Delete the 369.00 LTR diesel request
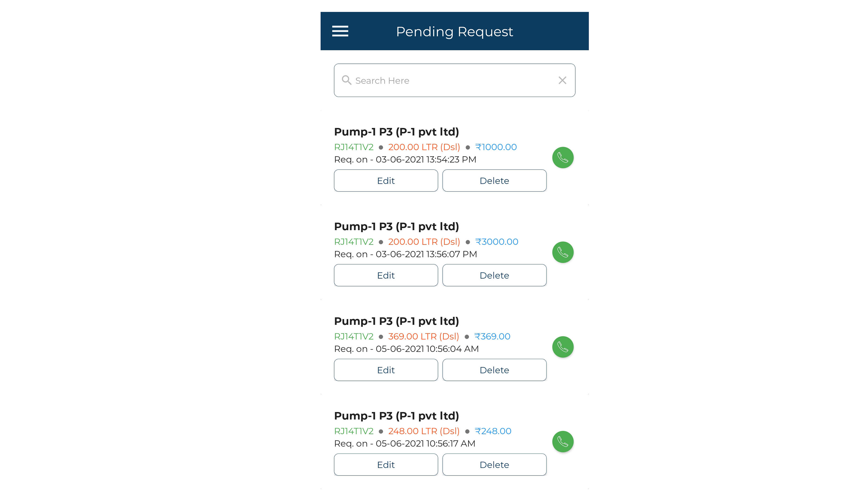The height and width of the screenshot is (500, 868). point(494,370)
